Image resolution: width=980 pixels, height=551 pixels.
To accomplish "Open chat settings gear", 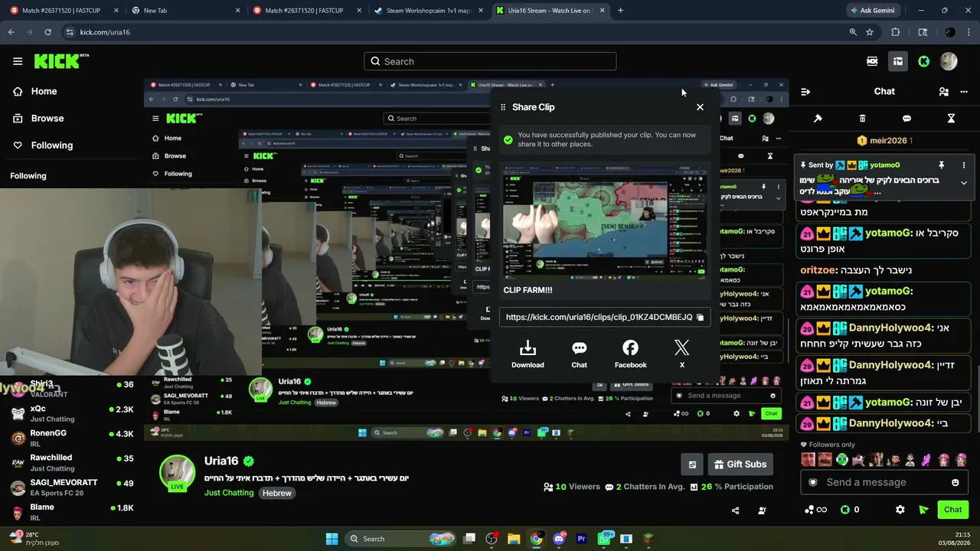I will coord(900,510).
